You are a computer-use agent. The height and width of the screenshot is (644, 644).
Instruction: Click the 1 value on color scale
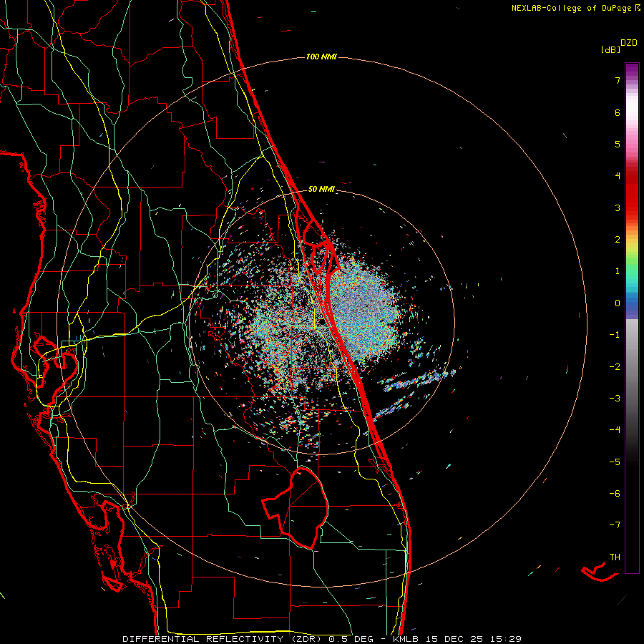click(618, 271)
